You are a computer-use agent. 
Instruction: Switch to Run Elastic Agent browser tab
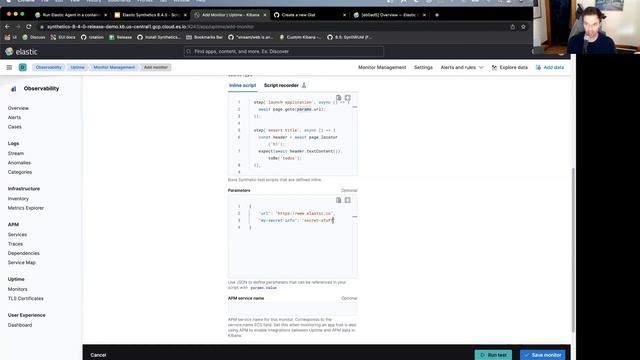(71, 15)
